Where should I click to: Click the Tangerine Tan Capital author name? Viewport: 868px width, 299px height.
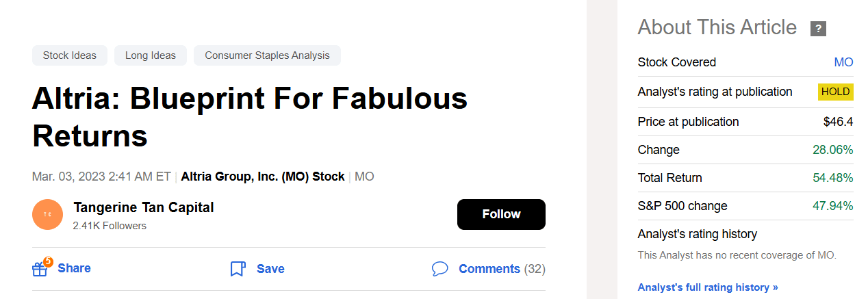click(144, 207)
